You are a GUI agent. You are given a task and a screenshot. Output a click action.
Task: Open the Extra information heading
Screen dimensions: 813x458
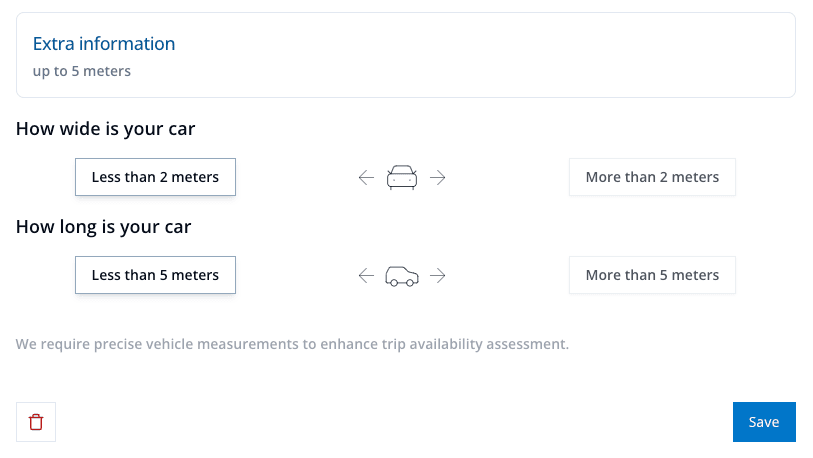click(104, 44)
